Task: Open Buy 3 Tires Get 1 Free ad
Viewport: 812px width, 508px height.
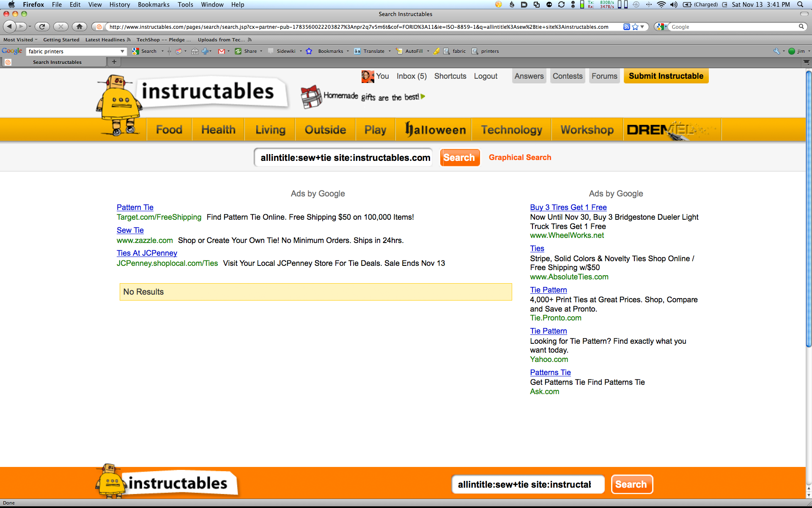Action: 568,207
